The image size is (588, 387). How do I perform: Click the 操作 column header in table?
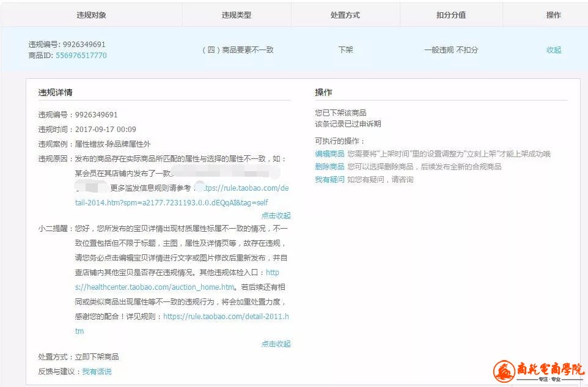coord(553,15)
